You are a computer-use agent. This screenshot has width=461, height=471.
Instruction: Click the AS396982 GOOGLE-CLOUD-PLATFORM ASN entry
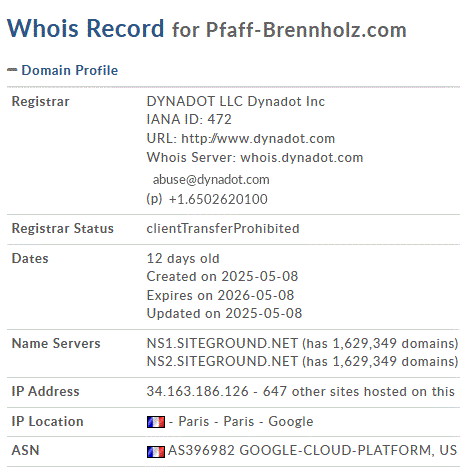pos(312,450)
